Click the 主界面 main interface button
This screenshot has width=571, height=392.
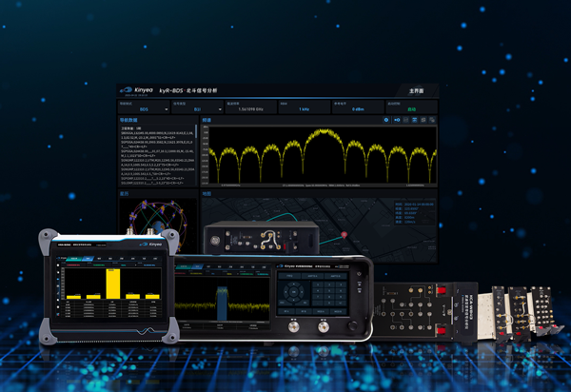pyautogui.click(x=416, y=90)
